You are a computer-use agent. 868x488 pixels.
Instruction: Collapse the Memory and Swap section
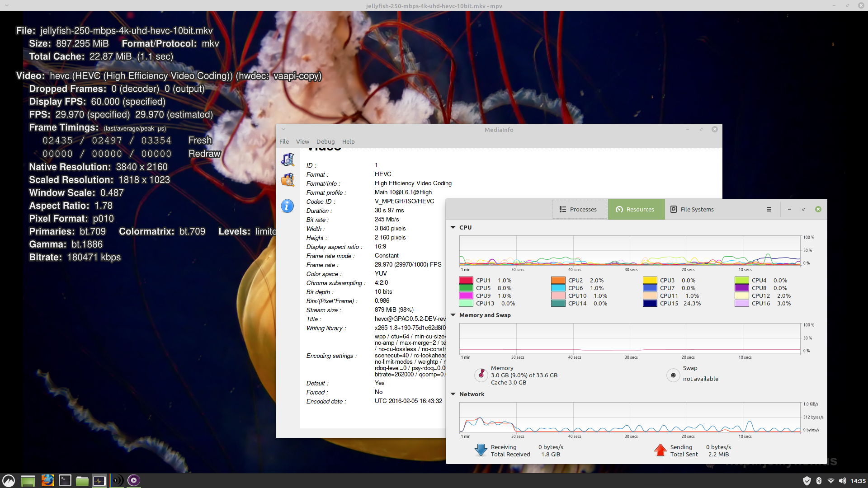(x=453, y=315)
